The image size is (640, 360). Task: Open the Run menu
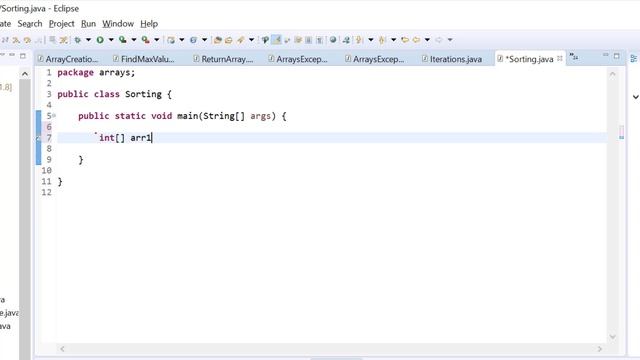pos(88,24)
